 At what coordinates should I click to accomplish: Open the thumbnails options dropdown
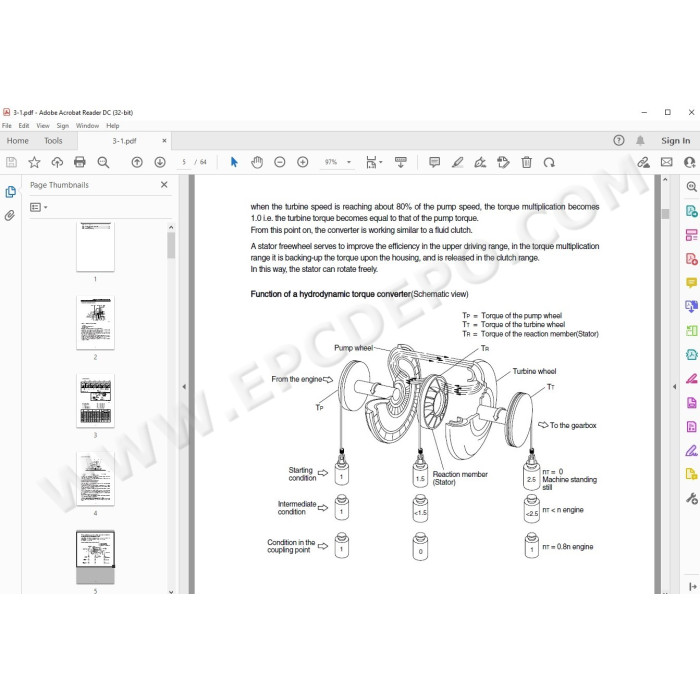tap(38, 207)
